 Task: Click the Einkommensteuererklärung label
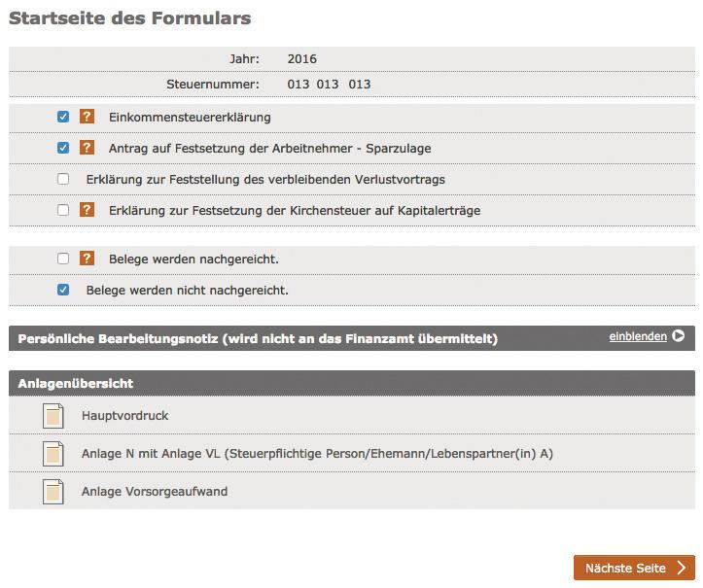point(190,118)
